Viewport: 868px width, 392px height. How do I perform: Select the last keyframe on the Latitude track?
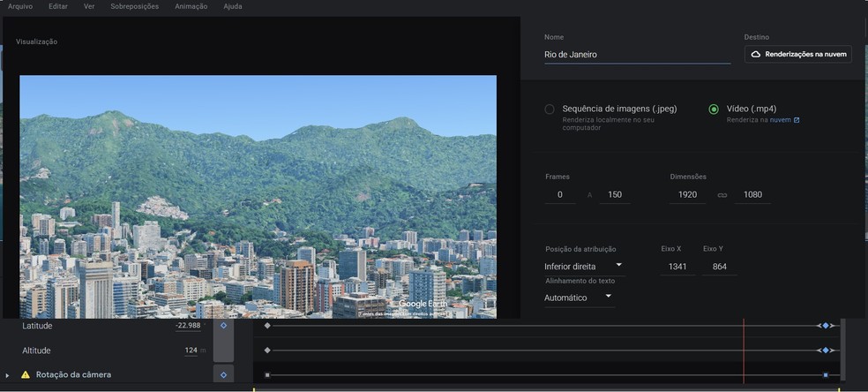tap(826, 326)
